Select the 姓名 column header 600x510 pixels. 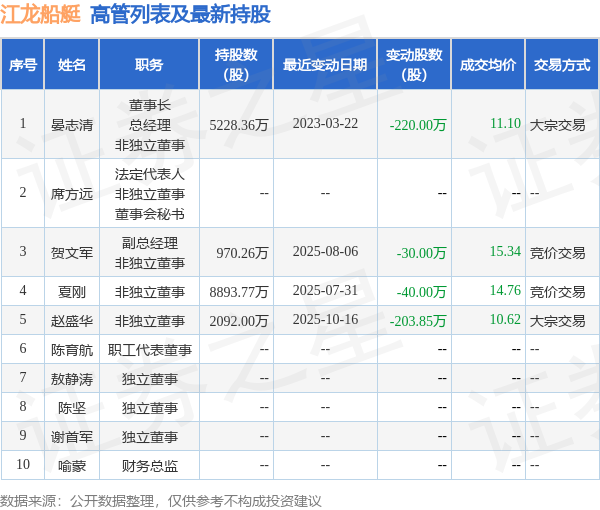[72, 64]
